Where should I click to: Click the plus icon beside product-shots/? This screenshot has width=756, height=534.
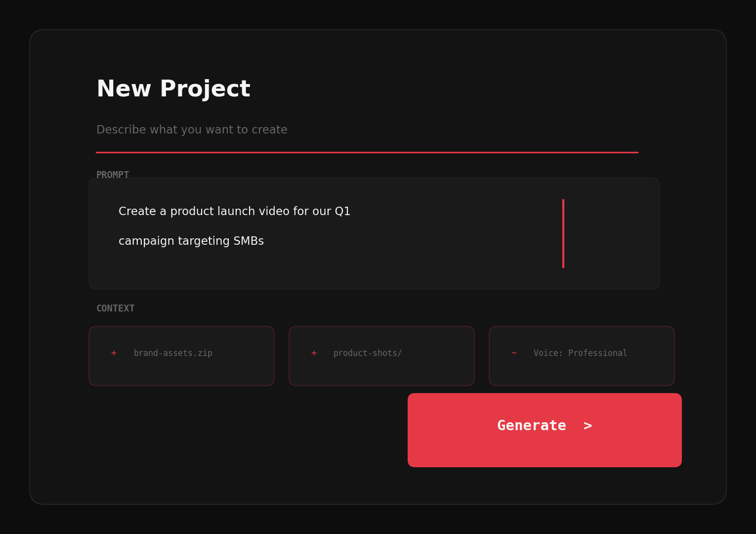point(314,353)
